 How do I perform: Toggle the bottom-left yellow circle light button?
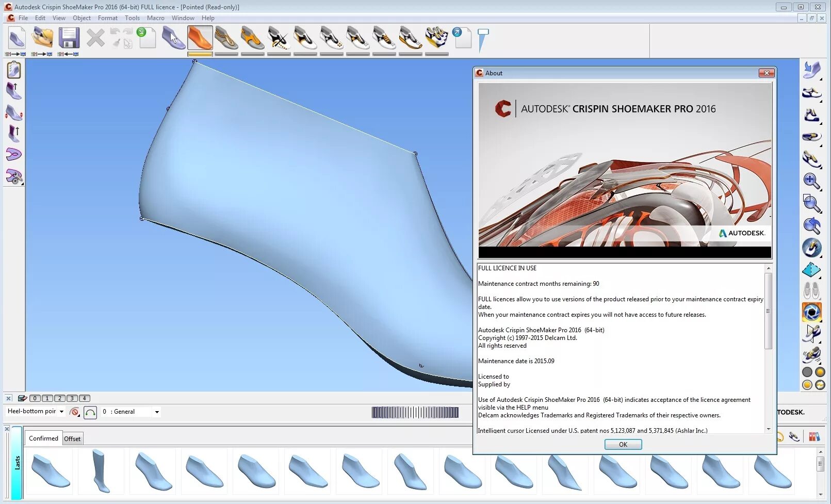[807, 385]
